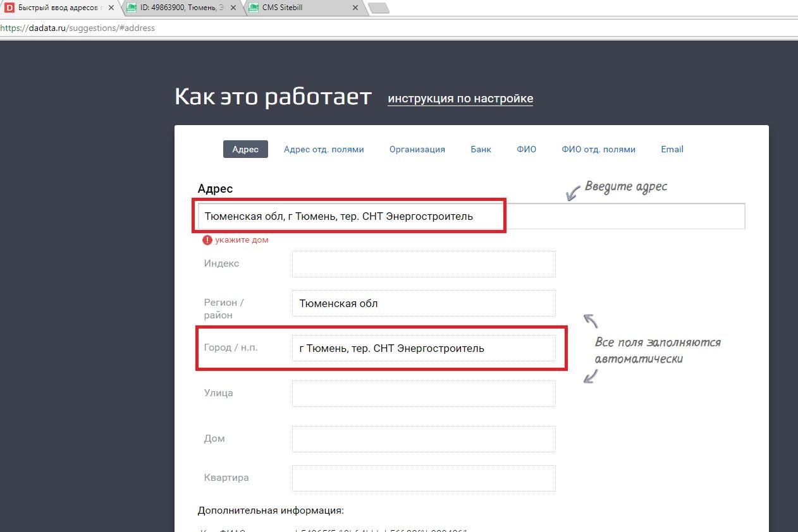Click the 'Регион / район' field with 'Тюменская обл'
This screenshot has height=532, width=798.
(x=424, y=303)
